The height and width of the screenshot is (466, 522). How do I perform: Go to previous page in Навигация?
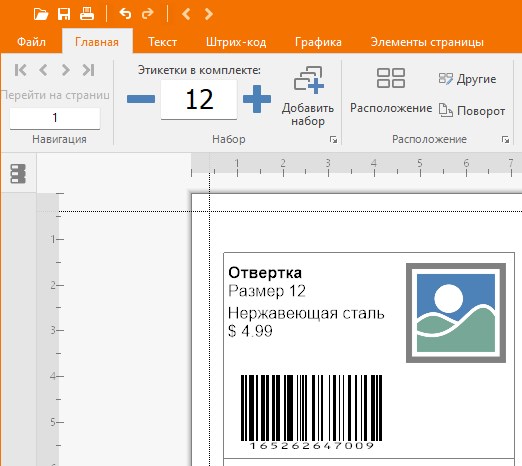[43, 70]
